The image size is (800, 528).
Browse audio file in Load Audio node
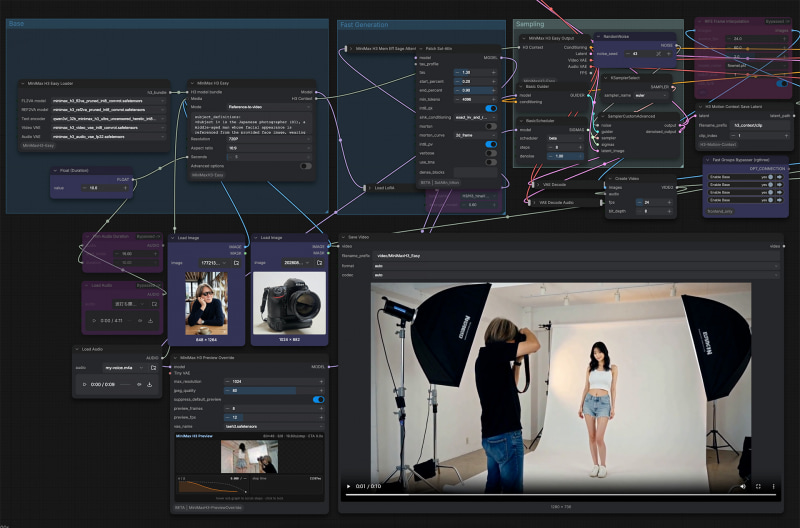coord(153,367)
